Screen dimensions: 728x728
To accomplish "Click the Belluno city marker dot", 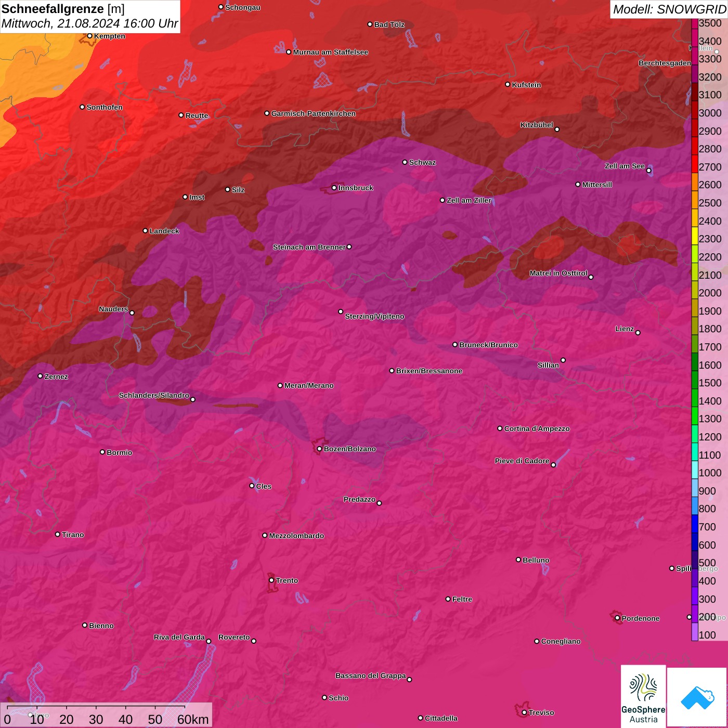I will click(x=518, y=560).
